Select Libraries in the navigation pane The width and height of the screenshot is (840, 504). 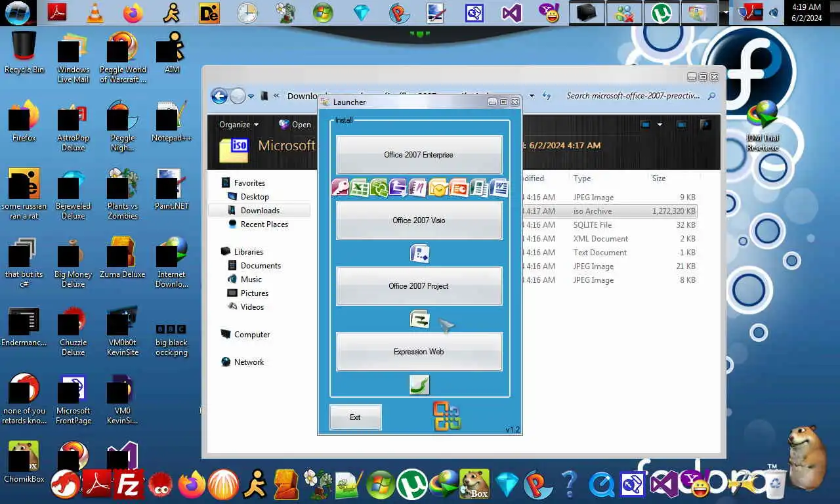pos(249,252)
